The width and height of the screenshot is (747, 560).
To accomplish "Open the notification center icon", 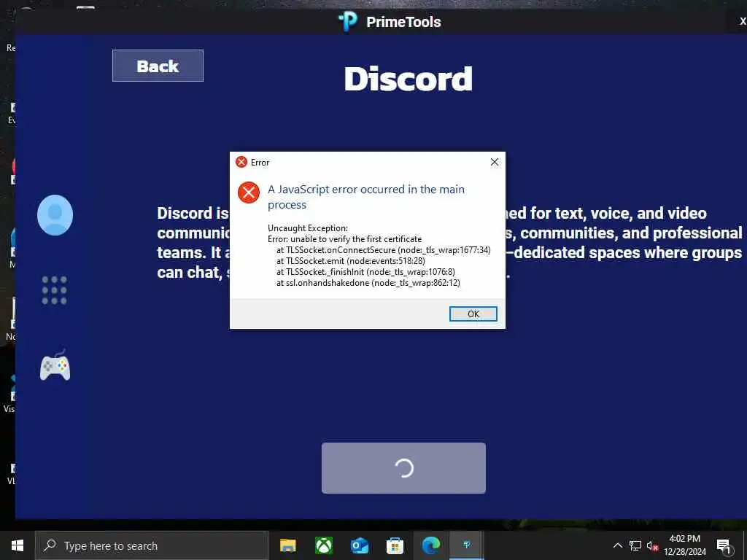I will (724, 545).
